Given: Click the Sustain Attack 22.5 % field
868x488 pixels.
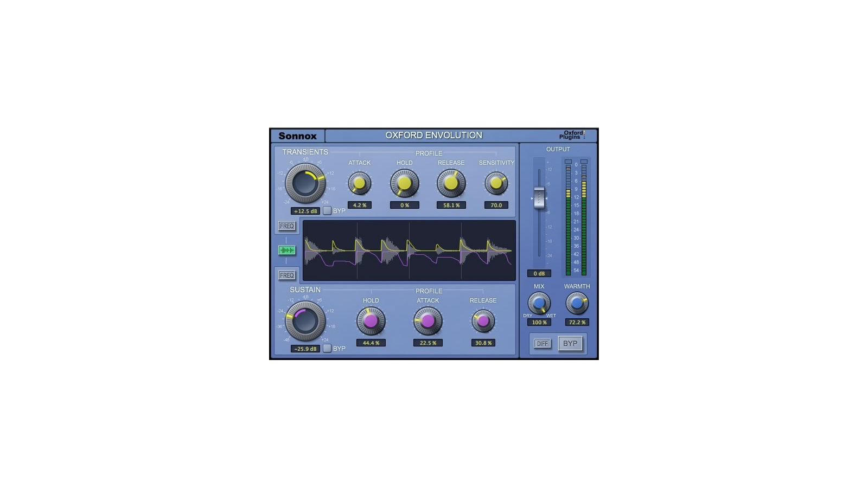Looking at the screenshot, I should (428, 343).
